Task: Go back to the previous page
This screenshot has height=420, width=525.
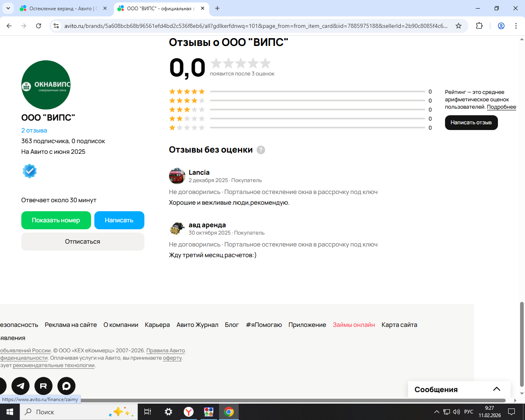Action: pos(9,26)
